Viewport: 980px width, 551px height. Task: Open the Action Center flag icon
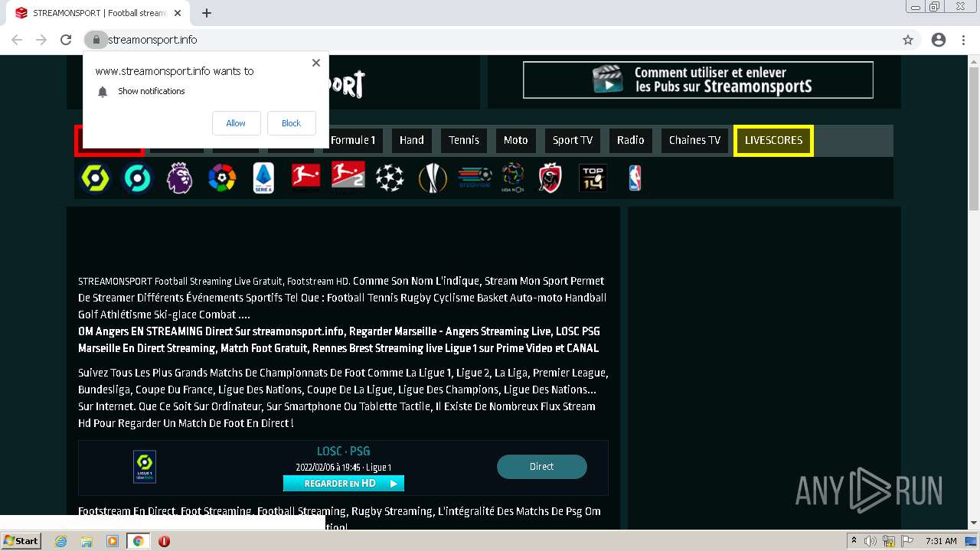[x=907, y=541]
